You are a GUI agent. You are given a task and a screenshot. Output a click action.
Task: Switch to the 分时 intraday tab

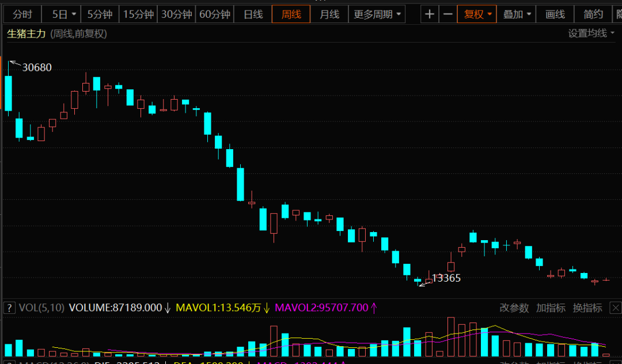[x=23, y=14]
